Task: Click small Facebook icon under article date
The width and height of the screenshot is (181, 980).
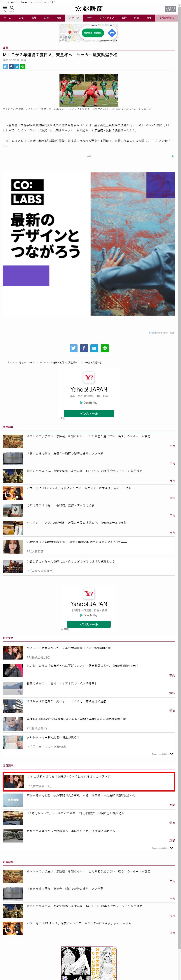Action: (11, 67)
